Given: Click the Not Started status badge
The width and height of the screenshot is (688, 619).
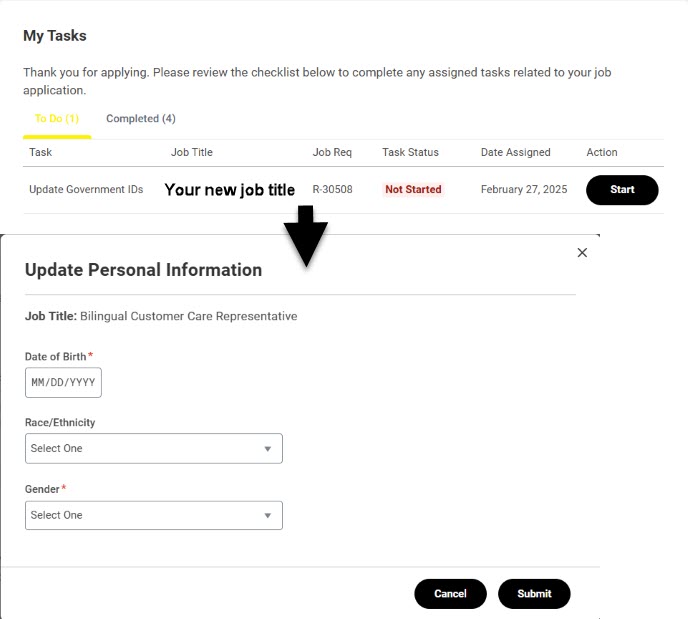Looking at the screenshot, I should click(413, 190).
